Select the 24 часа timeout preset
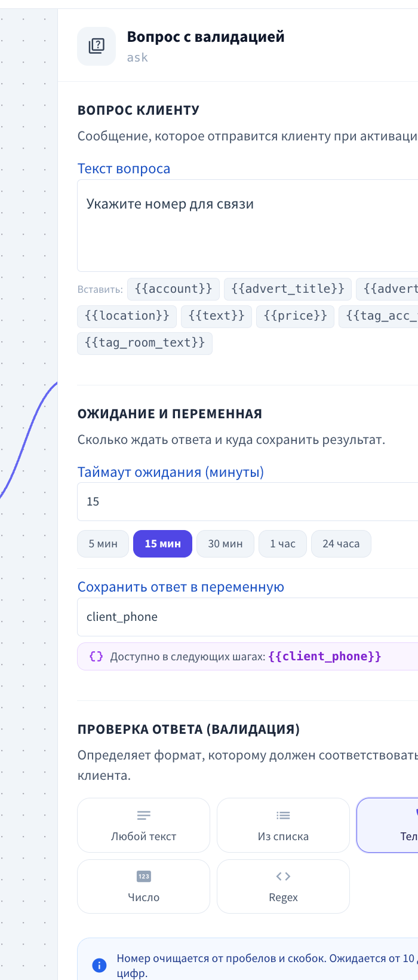 pyautogui.click(x=341, y=544)
